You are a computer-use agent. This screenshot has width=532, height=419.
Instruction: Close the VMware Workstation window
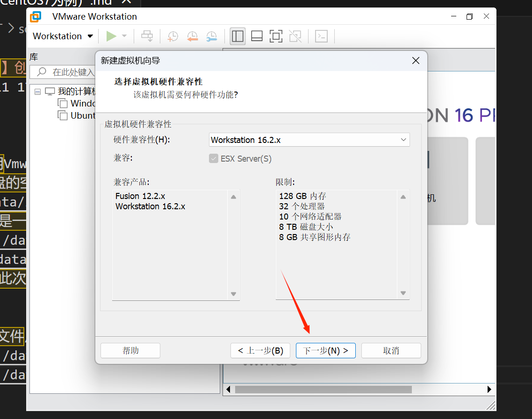[x=486, y=16]
